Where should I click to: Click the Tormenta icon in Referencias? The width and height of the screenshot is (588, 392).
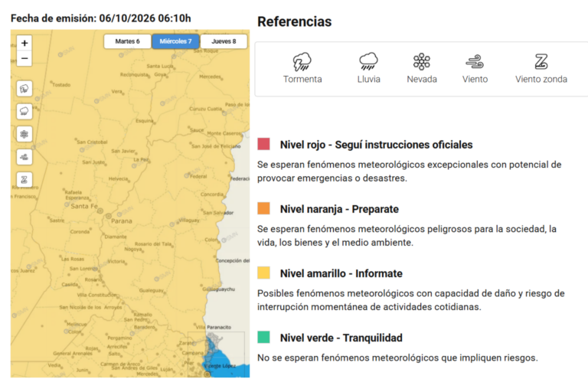(x=302, y=62)
